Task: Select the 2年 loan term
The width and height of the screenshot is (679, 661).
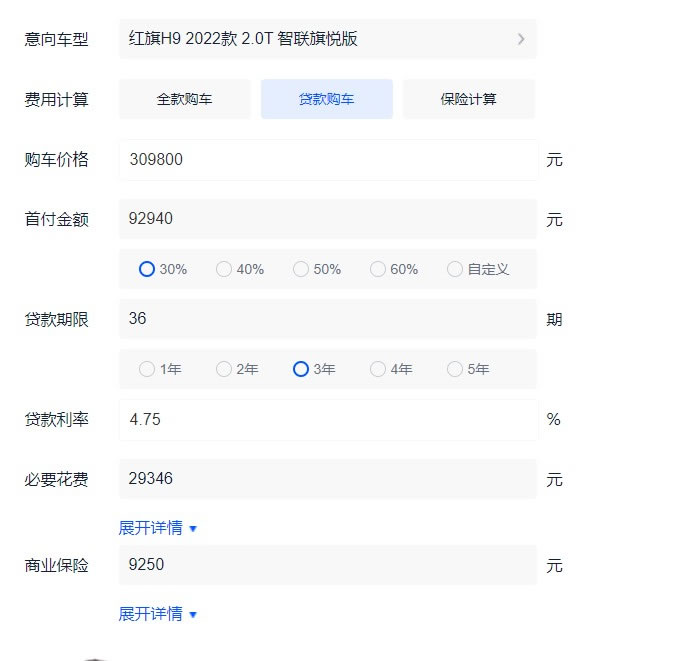Action: (x=237, y=369)
